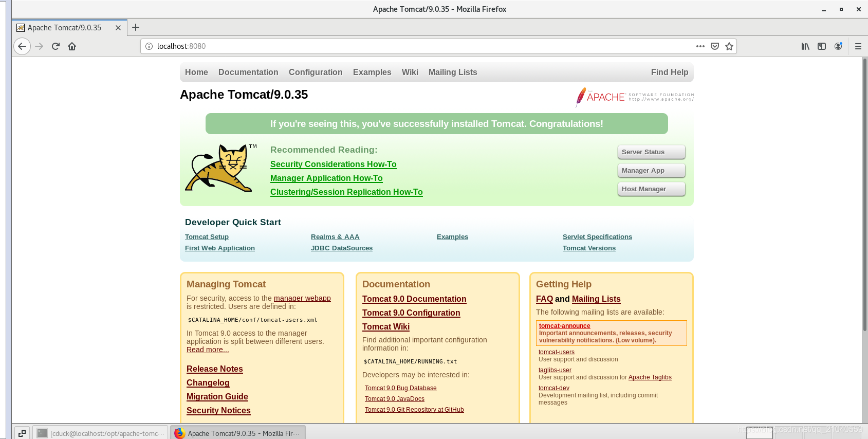This screenshot has width=868, height=439.
Task: Click the Apache Software Foundation logo
Action: pyautogui.click(x=635, y=97)
